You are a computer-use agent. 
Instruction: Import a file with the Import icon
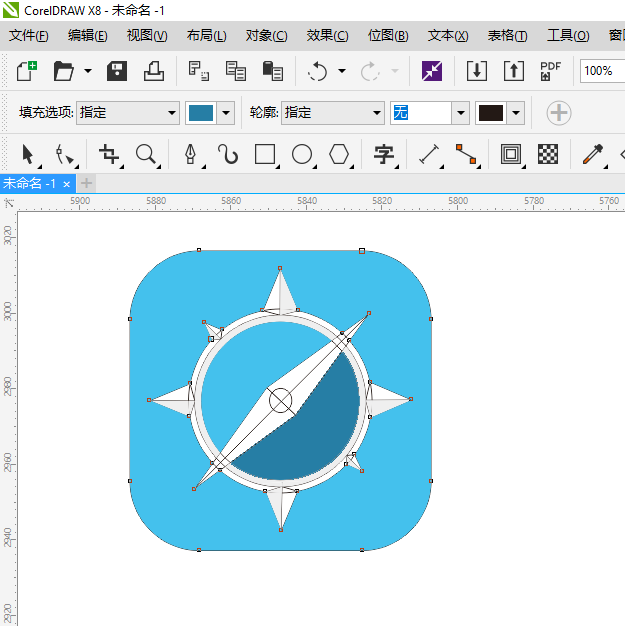(477, 71)
